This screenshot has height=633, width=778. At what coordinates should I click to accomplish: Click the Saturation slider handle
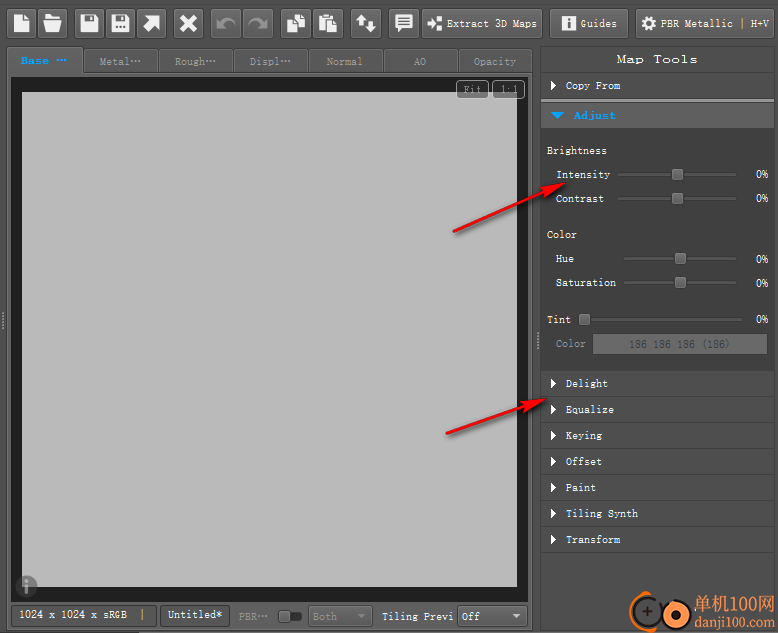(x=680, y=282)
